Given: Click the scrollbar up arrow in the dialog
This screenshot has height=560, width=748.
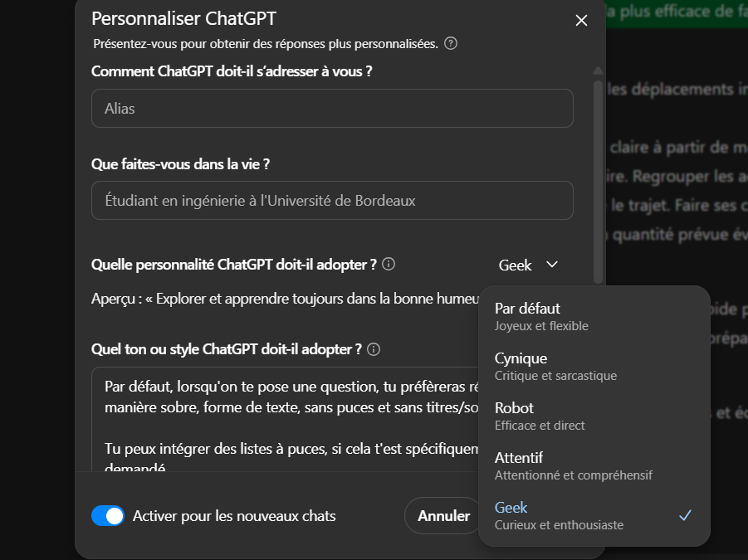Looking at the screenshot, I should 598,71.
